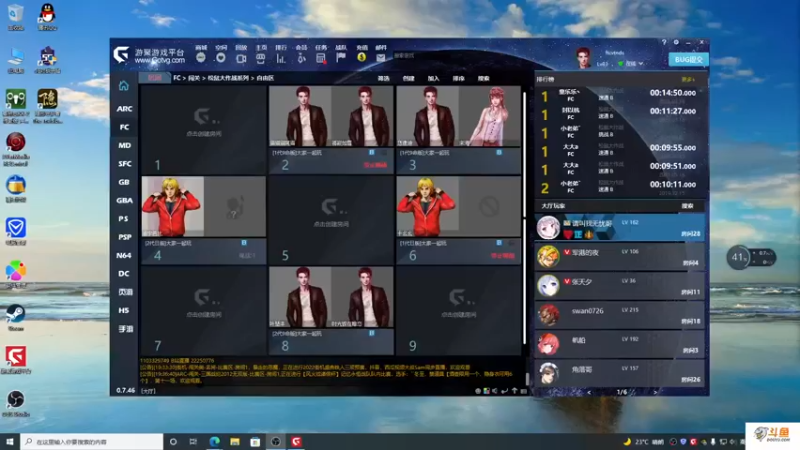Click the home icon in left sidebar
This screenshot has width=800, height=450.
pos(123,86)
